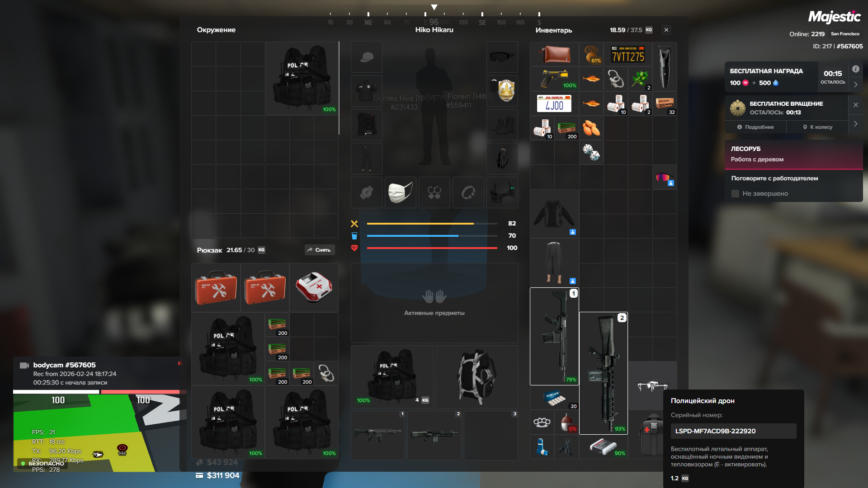Click the 7VTT275 license plate item
This screenshot has width=868, height=488.
[x=627, y=54]
